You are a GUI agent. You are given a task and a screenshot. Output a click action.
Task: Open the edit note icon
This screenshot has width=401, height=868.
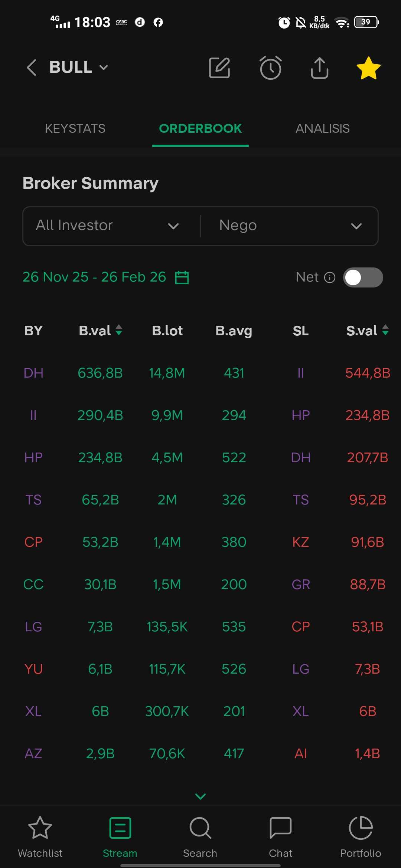(220, 68)
